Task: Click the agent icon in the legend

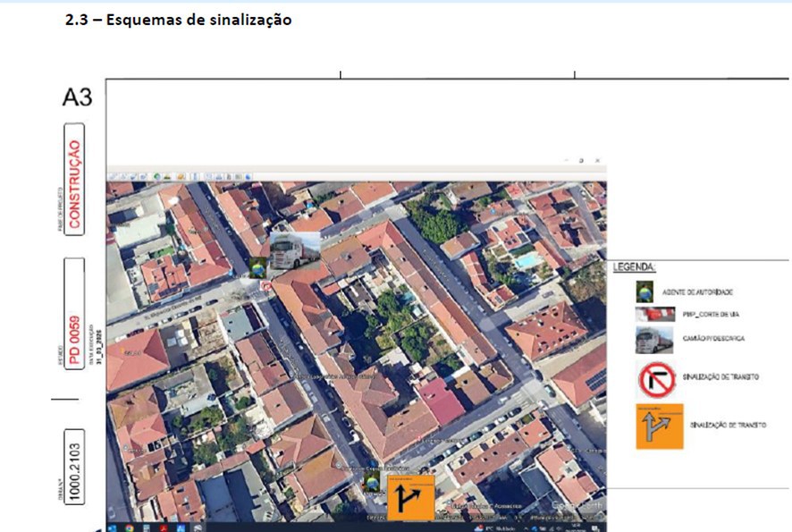Action: click(x=644, y=291)
